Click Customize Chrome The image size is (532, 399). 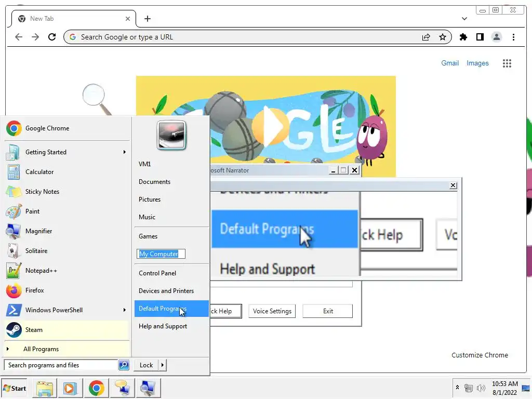click(x=480, y=355)
